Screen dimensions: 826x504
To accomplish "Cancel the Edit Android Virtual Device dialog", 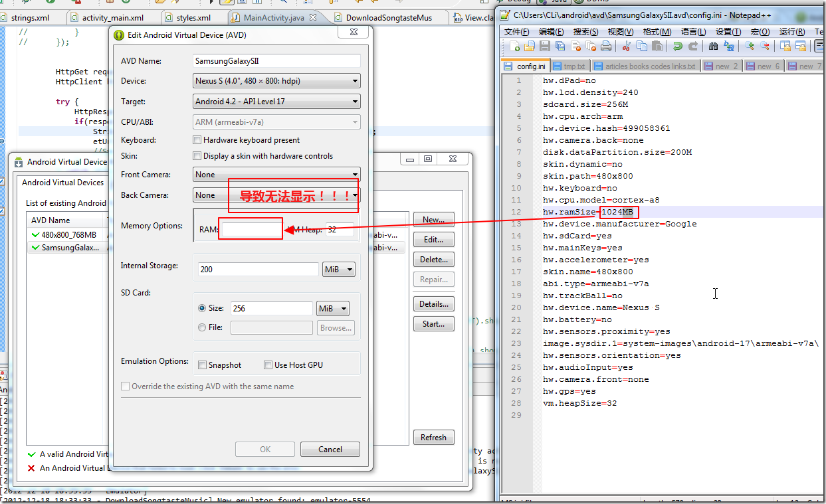I will coord(330,450).
